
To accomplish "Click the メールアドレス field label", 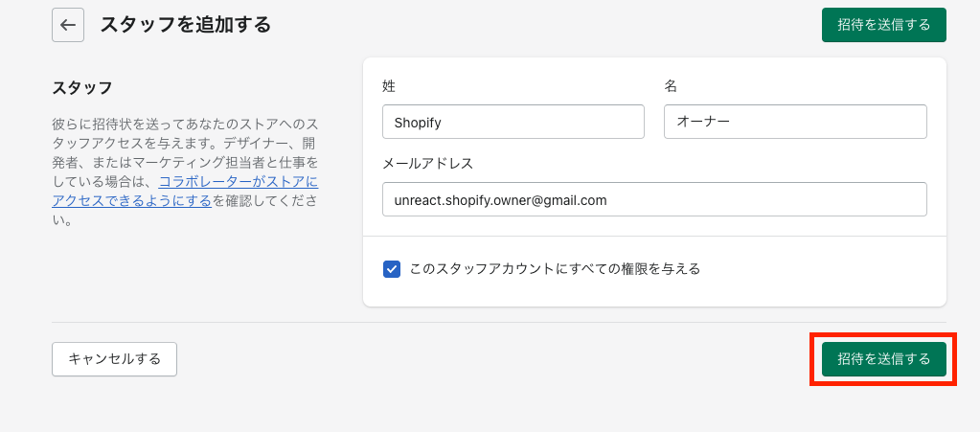I will pyautogui.click(x=427, y=164).
